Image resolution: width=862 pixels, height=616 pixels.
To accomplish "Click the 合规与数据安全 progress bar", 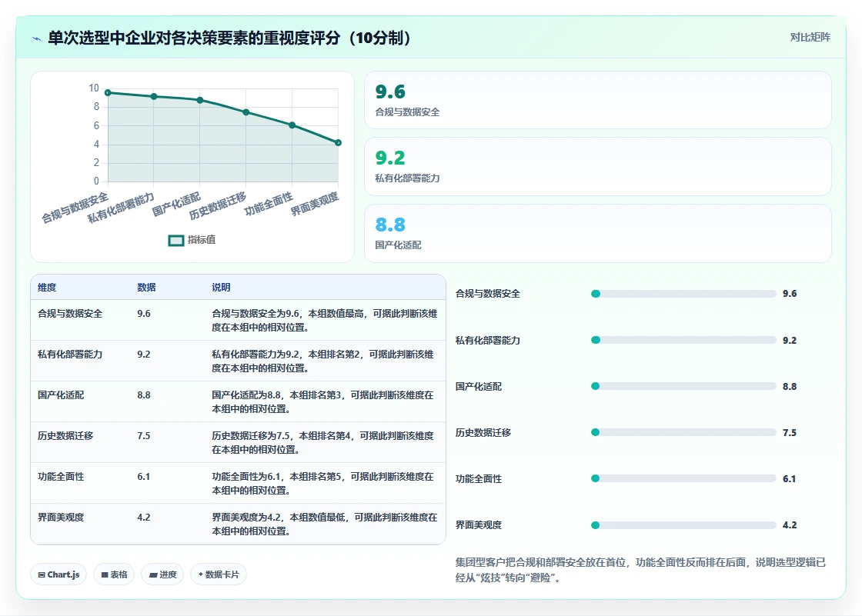I will [683, 294].
